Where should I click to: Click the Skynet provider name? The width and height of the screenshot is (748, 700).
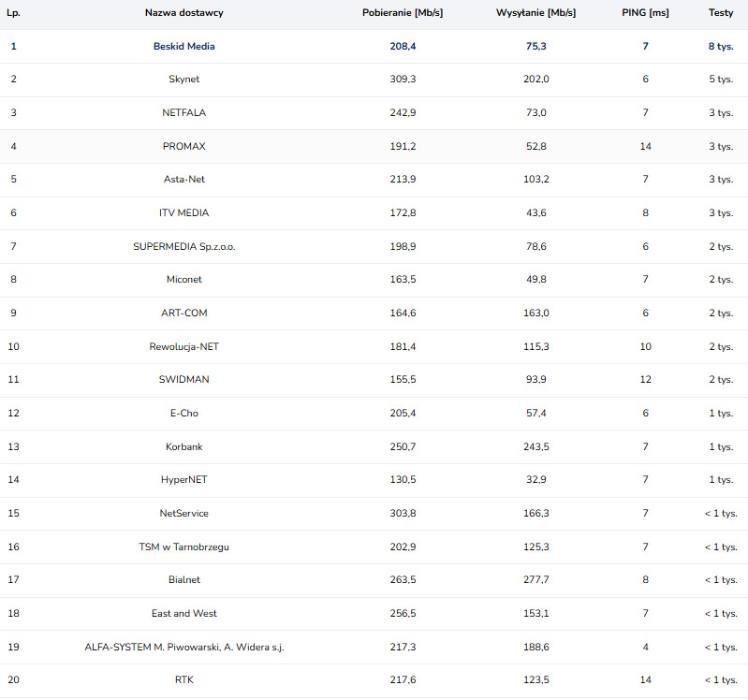pos(183,80)
